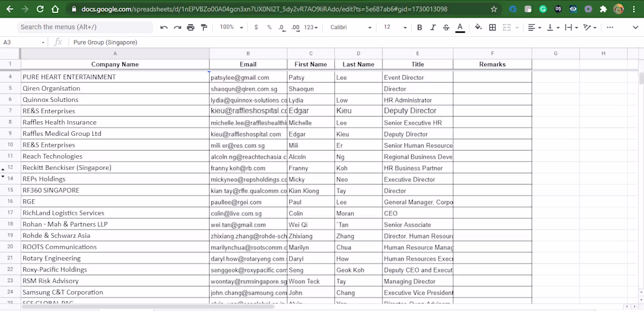The image size is (644, 311).
Task: Format selection as currency
Action: (256, 27)
